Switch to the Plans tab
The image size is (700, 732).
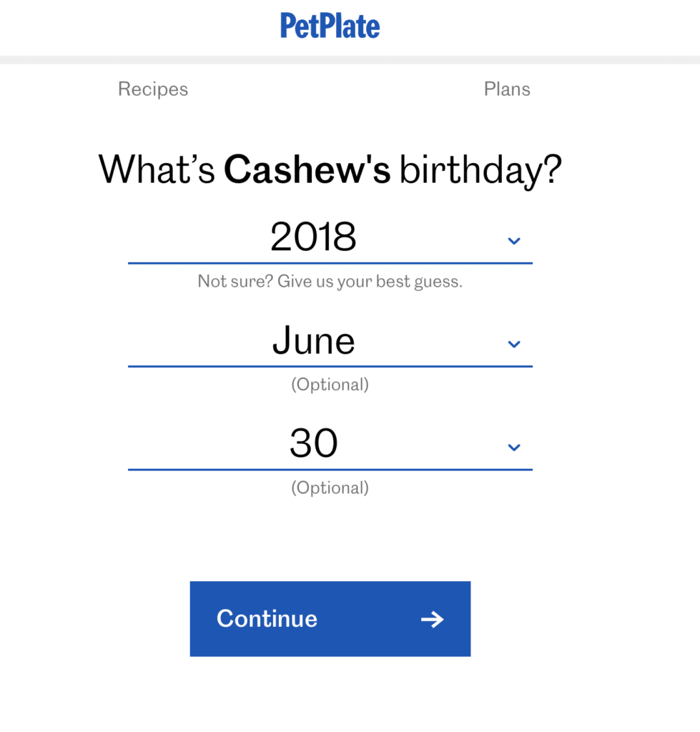(507, 89)
